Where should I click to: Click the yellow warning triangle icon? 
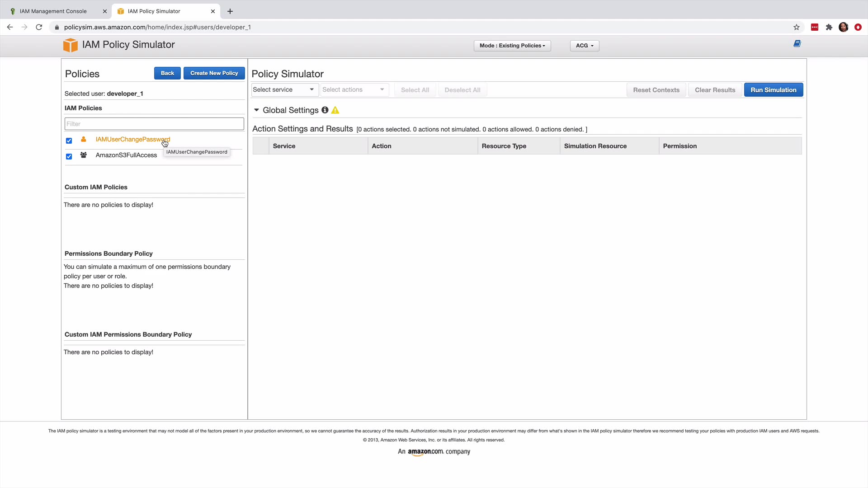coord(335,110)
